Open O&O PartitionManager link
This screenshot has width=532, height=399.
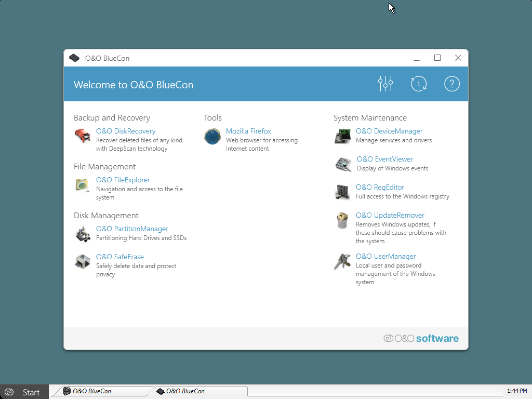click(x=132, y=229)
